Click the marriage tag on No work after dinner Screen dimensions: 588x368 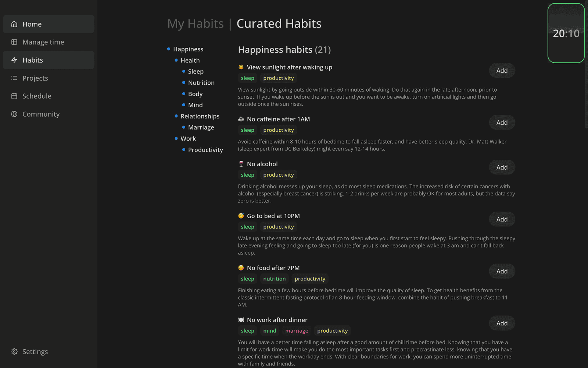(297, 331)
